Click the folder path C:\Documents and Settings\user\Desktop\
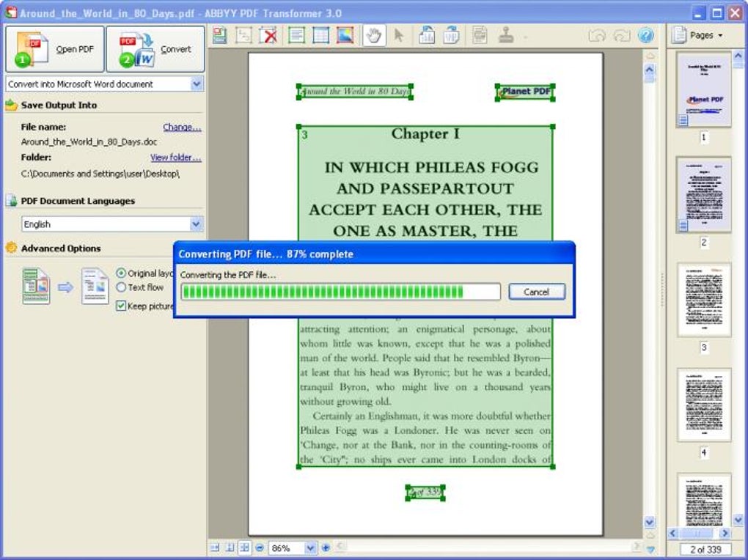Viewport: 748px width, 560px height. point(100,174)
